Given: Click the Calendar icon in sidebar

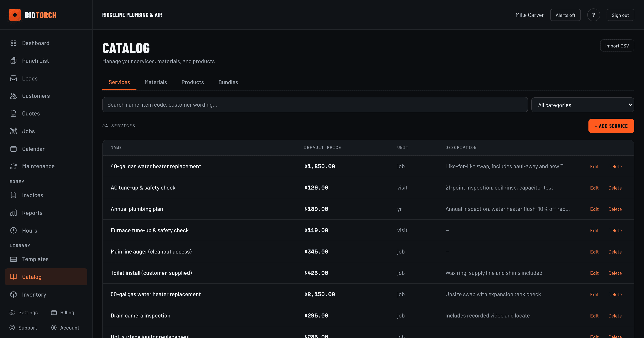Looking at the screenshot, I should (13, 149).
